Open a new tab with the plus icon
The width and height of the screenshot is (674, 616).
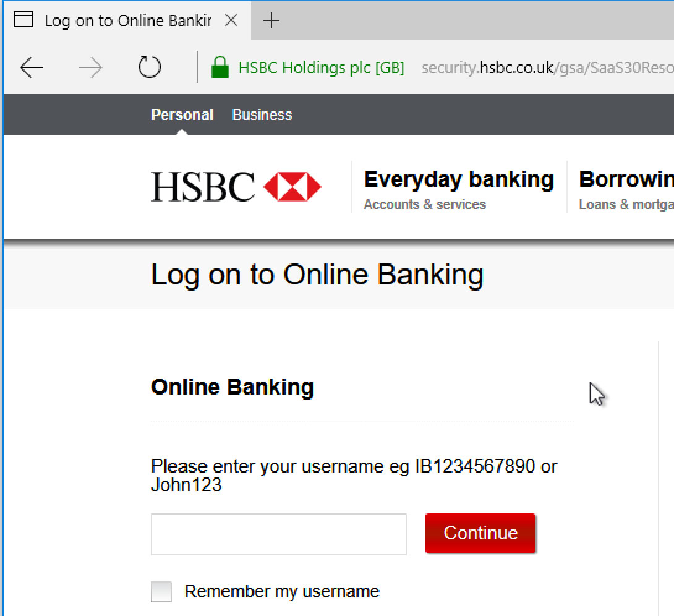point(271,20)
